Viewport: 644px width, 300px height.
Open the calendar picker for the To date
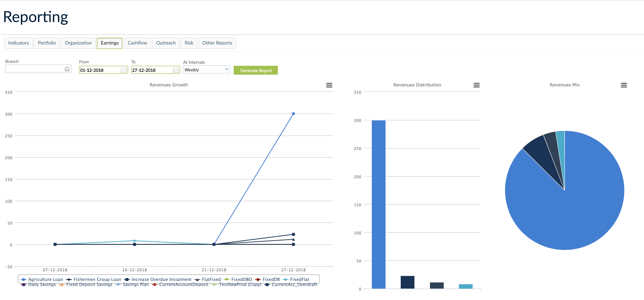click(x=176, y=70)
